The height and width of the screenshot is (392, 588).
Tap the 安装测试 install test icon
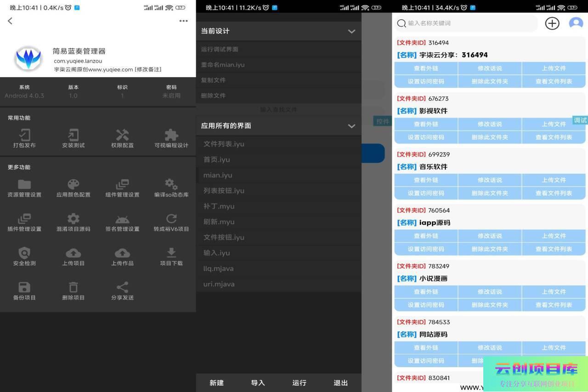tap(73, 135)
